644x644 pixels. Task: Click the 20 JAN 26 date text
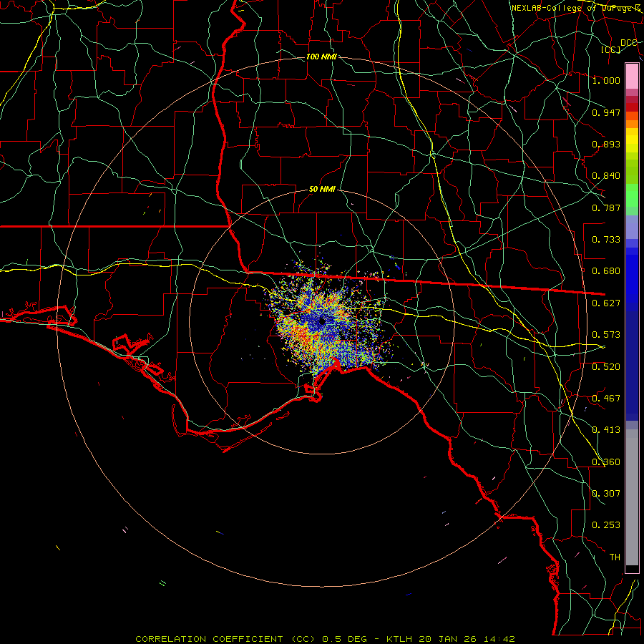(447, 639)
